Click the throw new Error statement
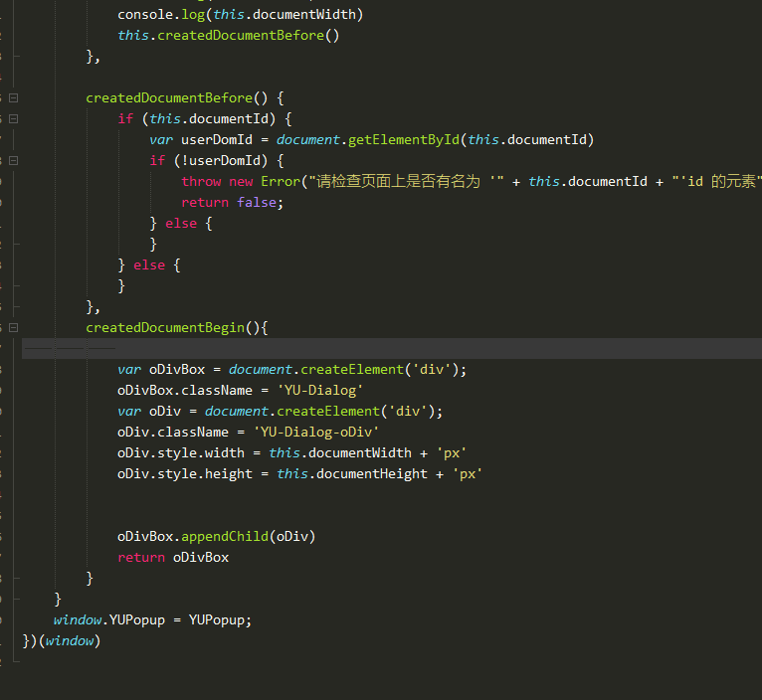The image size is (762, 700). 472,182
